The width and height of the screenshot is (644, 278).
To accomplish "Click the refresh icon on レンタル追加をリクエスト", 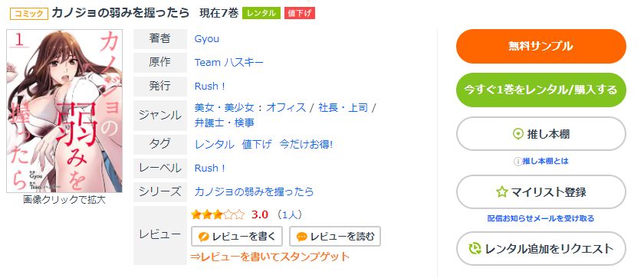I will pos(475,248).
